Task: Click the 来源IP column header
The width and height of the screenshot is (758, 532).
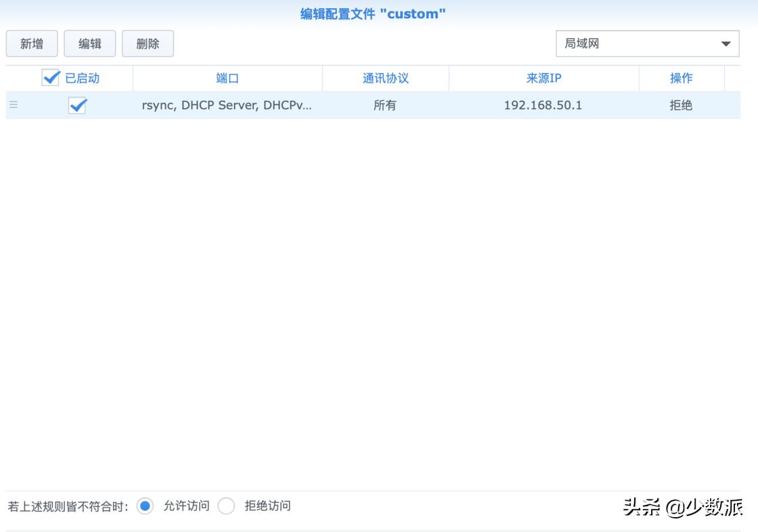Action: pos(543,77)
